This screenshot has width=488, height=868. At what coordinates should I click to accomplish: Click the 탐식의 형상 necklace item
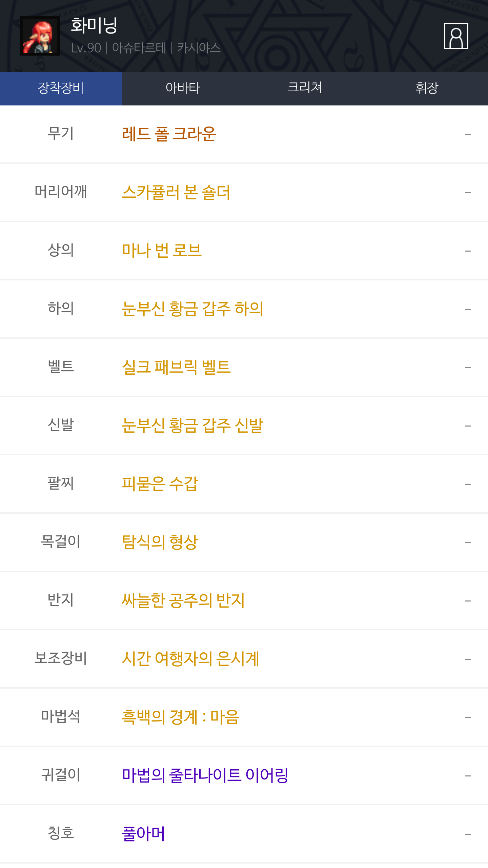[x=160, y=542]
